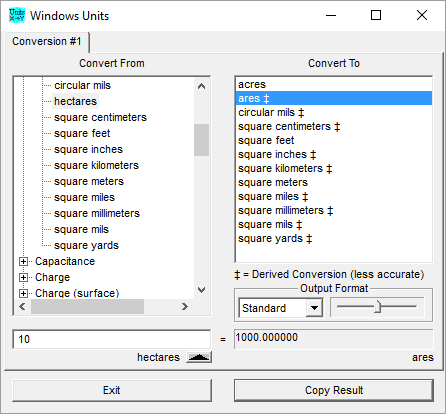
Task: Switch to the Conversion #1 tab
Action: coord(47,41)
